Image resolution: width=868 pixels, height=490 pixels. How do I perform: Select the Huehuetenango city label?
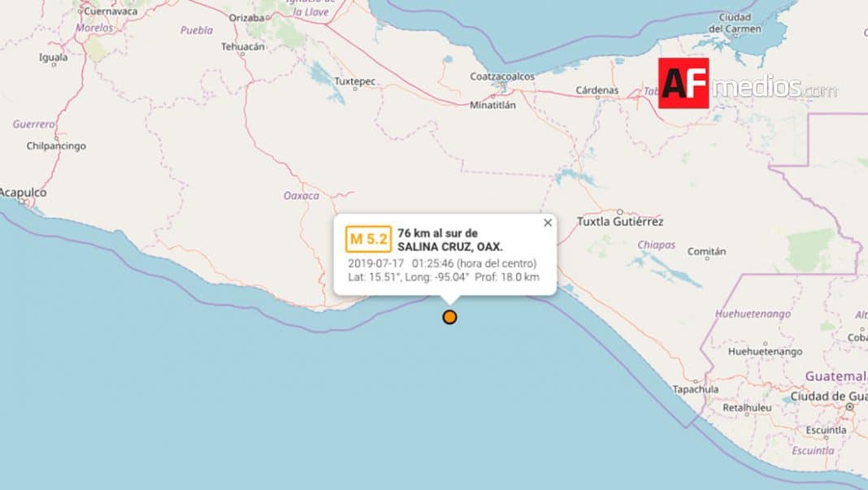(x=765, y=352)
